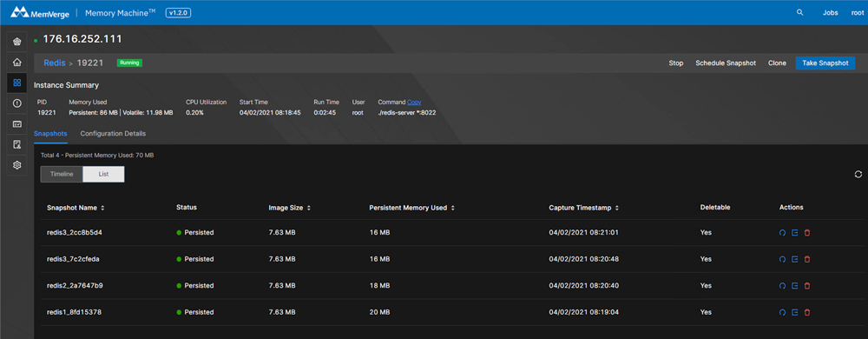Click the v1.2.0 version badge
Screen dimensions: 868x339
(178, 12)
